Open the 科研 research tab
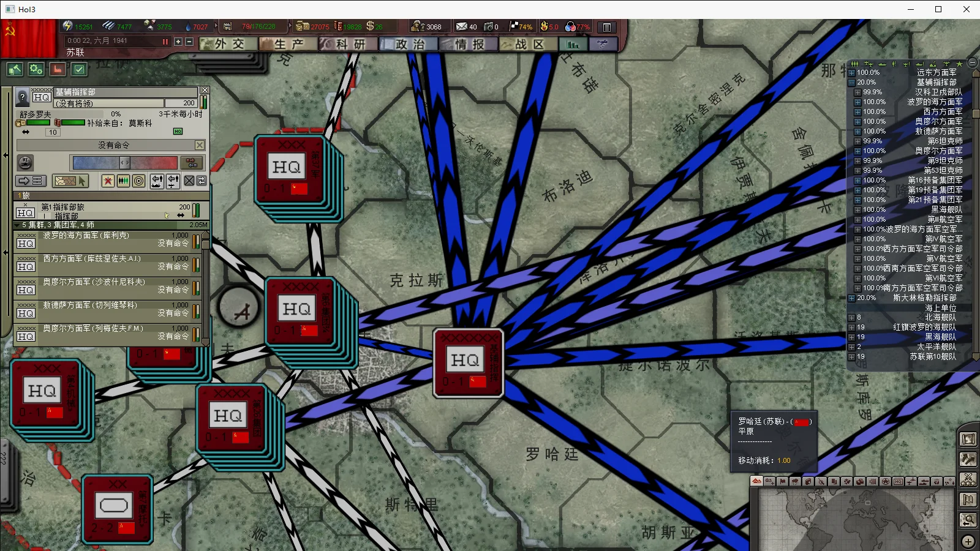 pos(349,44)
